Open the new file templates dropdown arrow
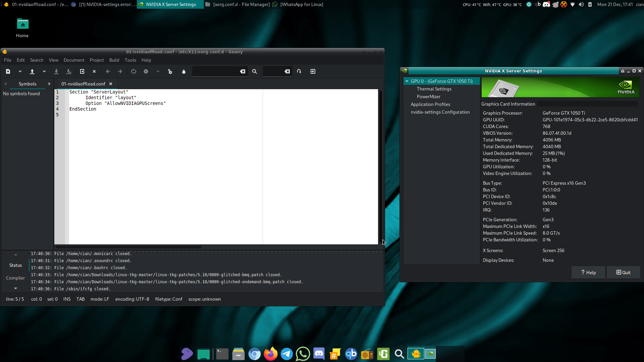The height and width of the screenshot is (362, 644). 20,71
